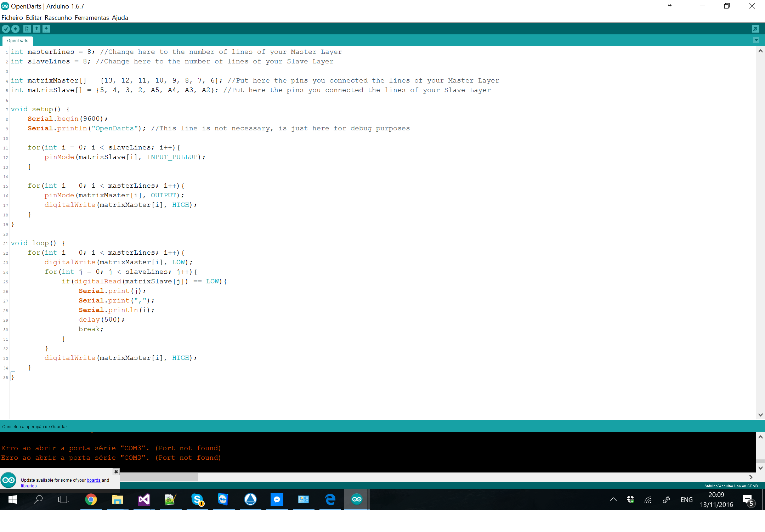Click the Arduino icon on taskbar
Image resolution: width=765 pixels, height=532 pixels.
point(357,499)
